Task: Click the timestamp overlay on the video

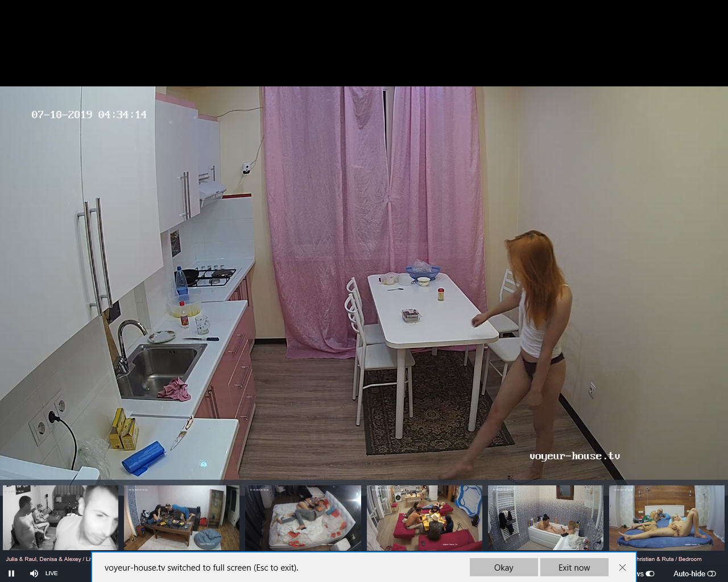Action: click(x=89, y=115)
